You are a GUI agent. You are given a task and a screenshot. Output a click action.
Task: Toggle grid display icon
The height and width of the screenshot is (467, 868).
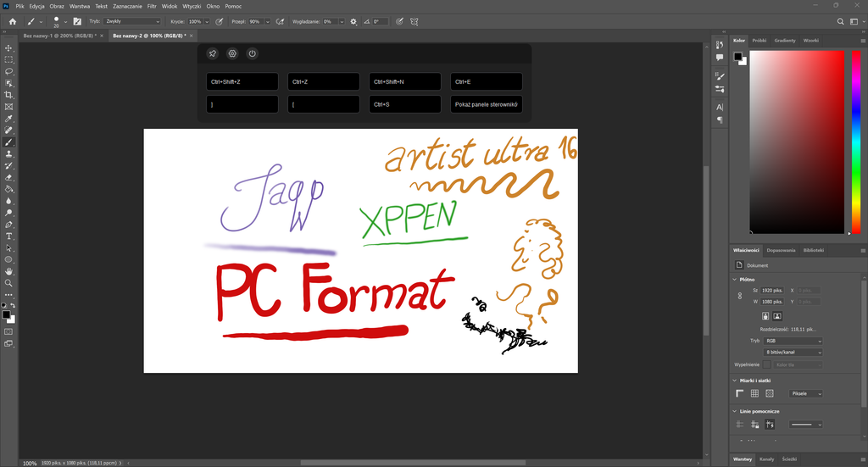pyautogui.click(x=754, y=393)
